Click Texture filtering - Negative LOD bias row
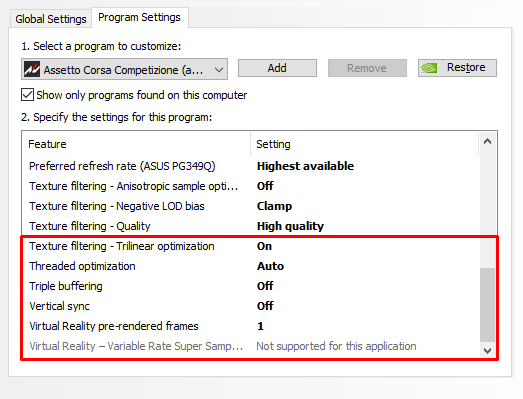The width and height of the screenshot is (523, 399). pyautogui.click(x=251, y=206)
